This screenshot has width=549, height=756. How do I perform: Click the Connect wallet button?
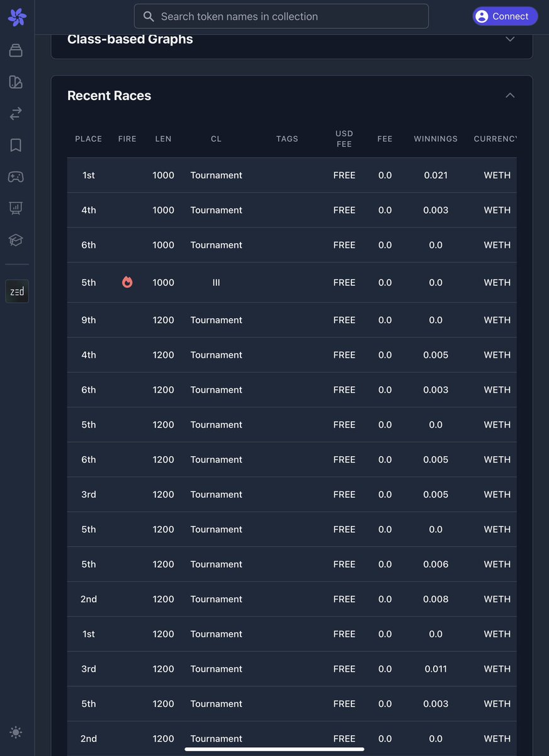[x=505, y=16]
